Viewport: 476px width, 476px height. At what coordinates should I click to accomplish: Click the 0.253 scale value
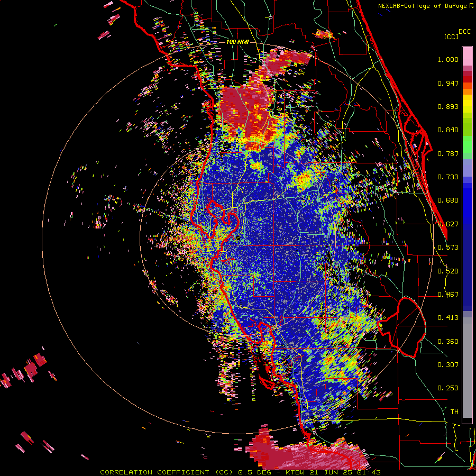point(448,388)
